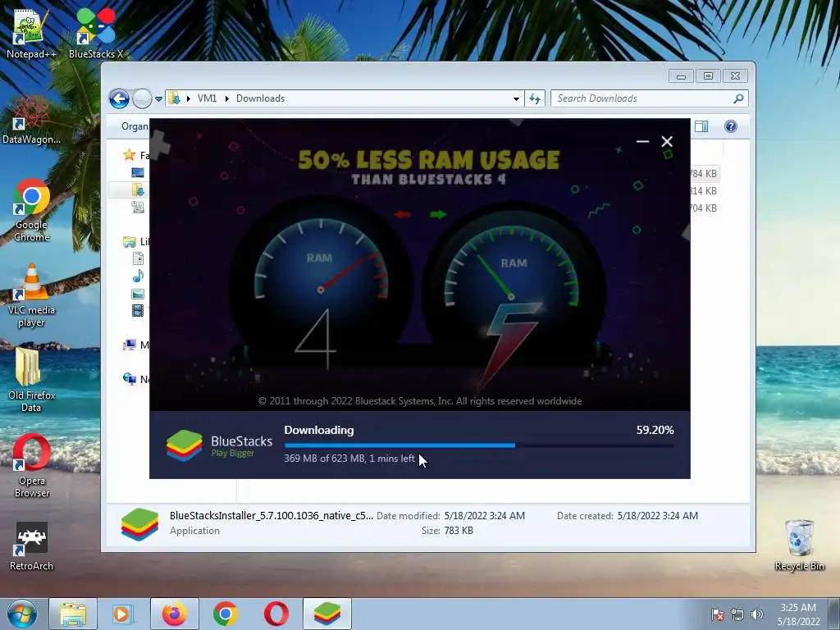Click Show Desktop button in taskbar corner
This screenshot has height=630, width=840.
834,614
